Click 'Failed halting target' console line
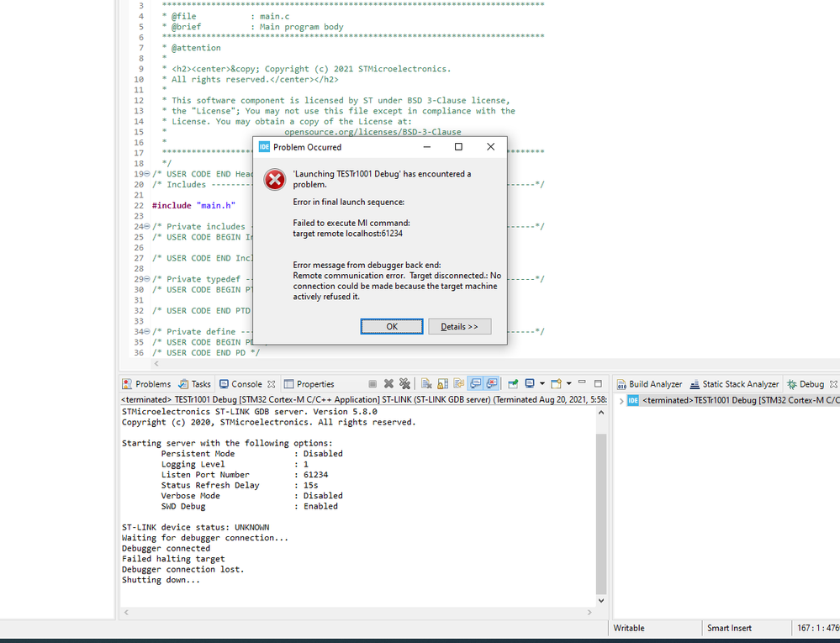Image resolution: width=840 pixels, height=643 pixels. [173, 559]
